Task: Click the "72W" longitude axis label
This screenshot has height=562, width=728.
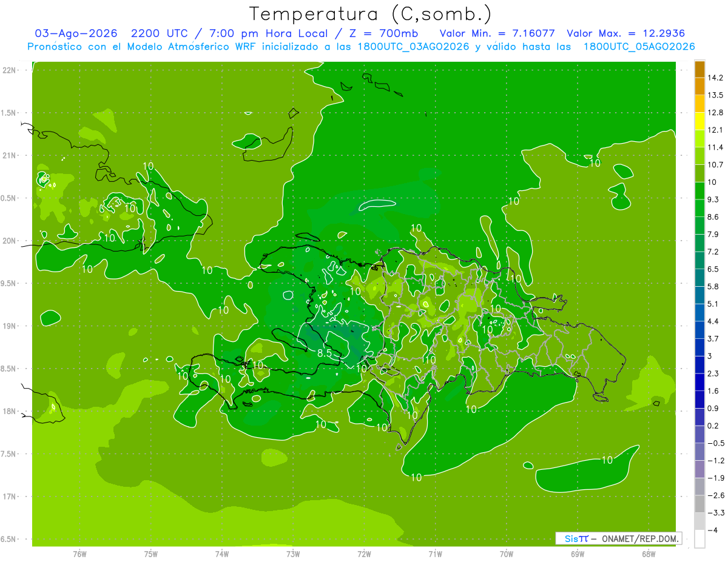Action: (364, 554)
